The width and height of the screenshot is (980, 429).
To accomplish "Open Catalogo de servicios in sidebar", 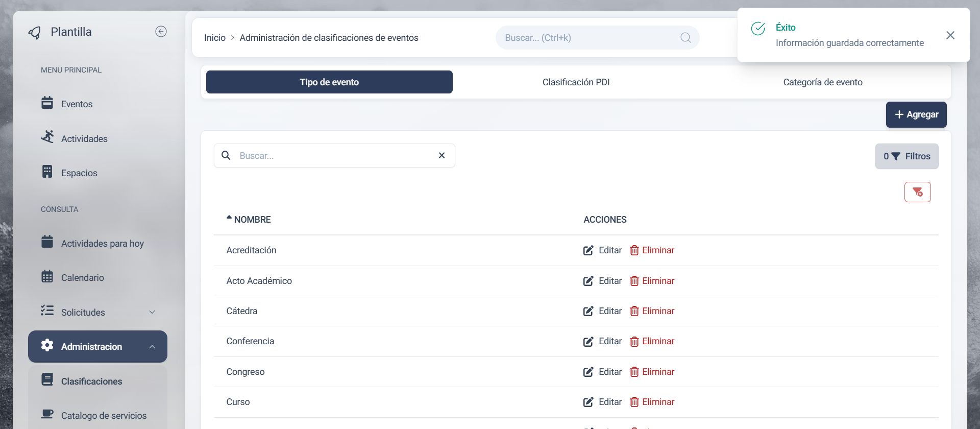I will 104,416.
